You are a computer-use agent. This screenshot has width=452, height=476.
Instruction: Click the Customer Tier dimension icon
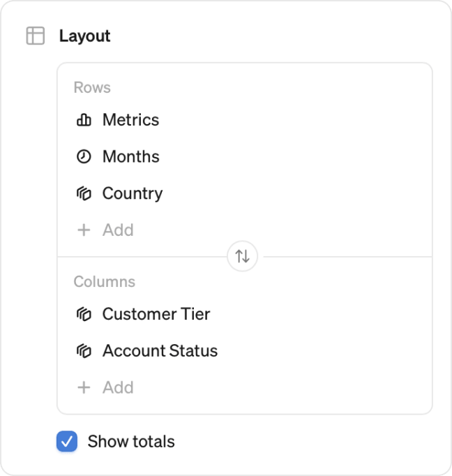click(x=84, y=314)
